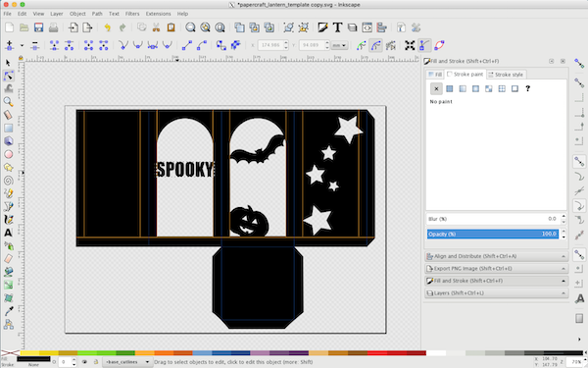Select the Text tool in toolbox

(8, 233)
